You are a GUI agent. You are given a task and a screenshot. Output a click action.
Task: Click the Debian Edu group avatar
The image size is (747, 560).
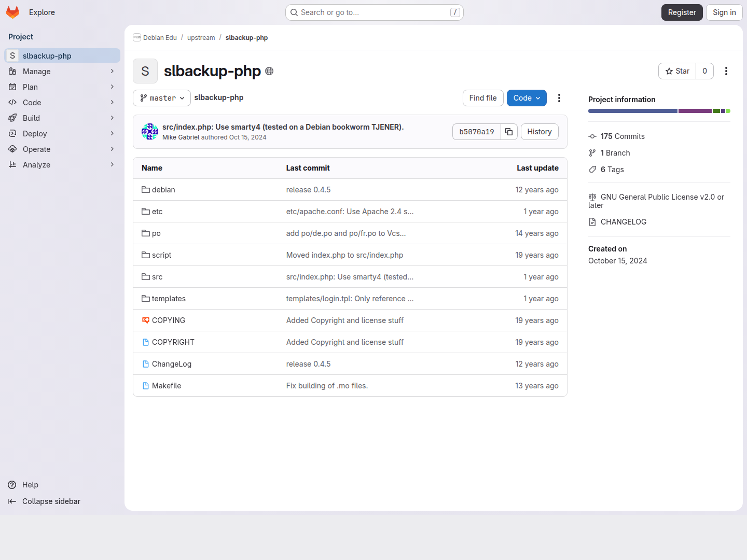pos(137,37)
